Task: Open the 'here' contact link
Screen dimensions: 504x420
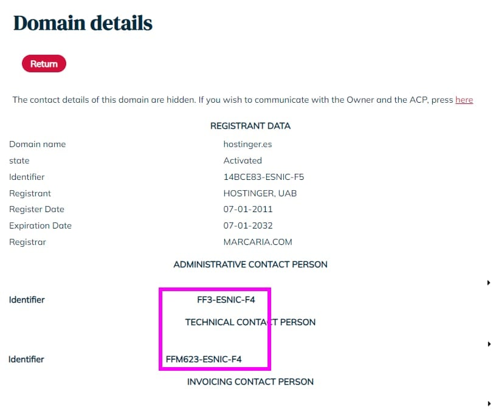Action: pyautogui.click(x=464, y=100)
